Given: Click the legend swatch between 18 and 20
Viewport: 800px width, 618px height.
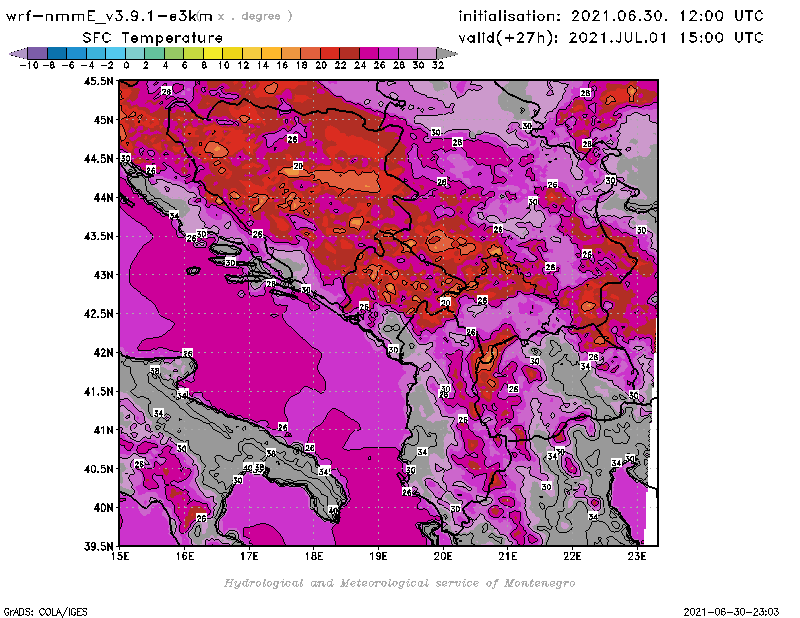Looking at the screenshot, I should (310, 54).
